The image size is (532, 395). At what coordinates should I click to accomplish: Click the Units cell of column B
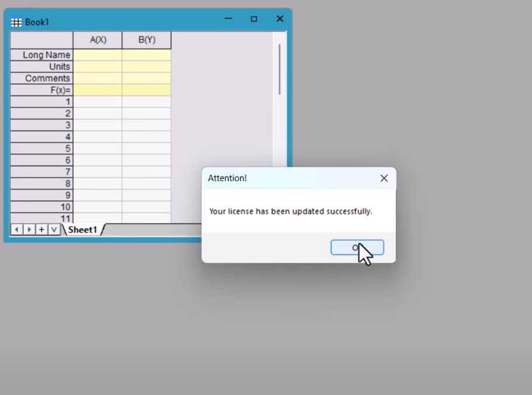pos(147,67)
